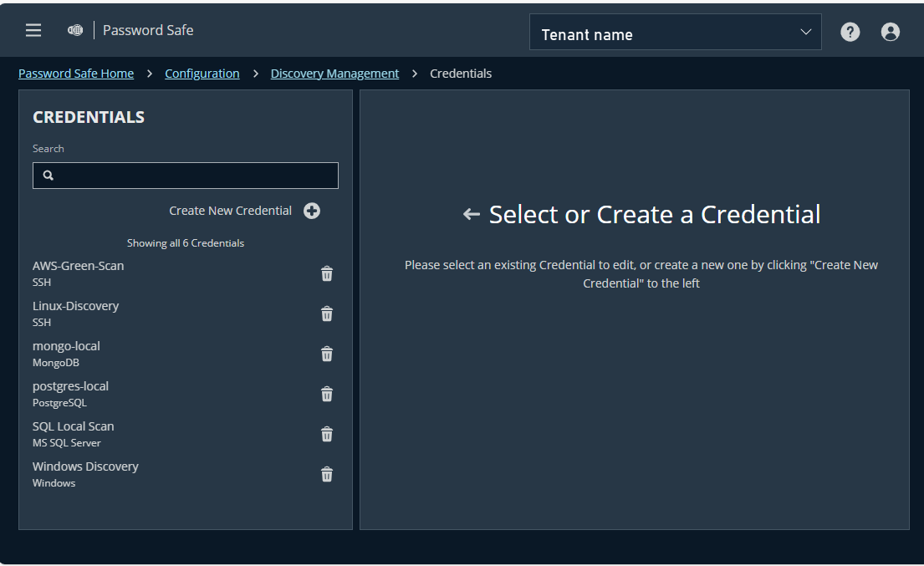Screen dimensions: 924x566
Task: Click the search magnifier icon
Action: [x=48, y=176]
